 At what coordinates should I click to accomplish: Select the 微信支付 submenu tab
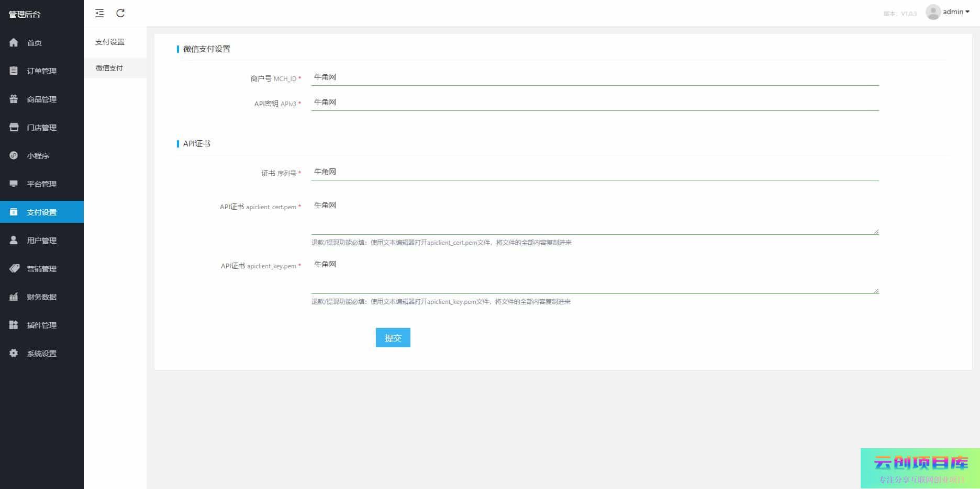point(109,68)
